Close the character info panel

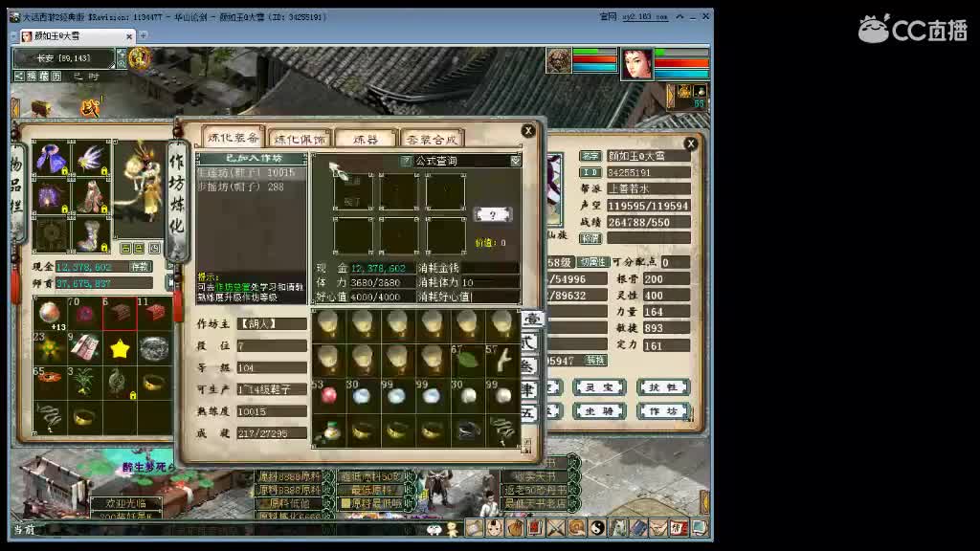(691, 143)
